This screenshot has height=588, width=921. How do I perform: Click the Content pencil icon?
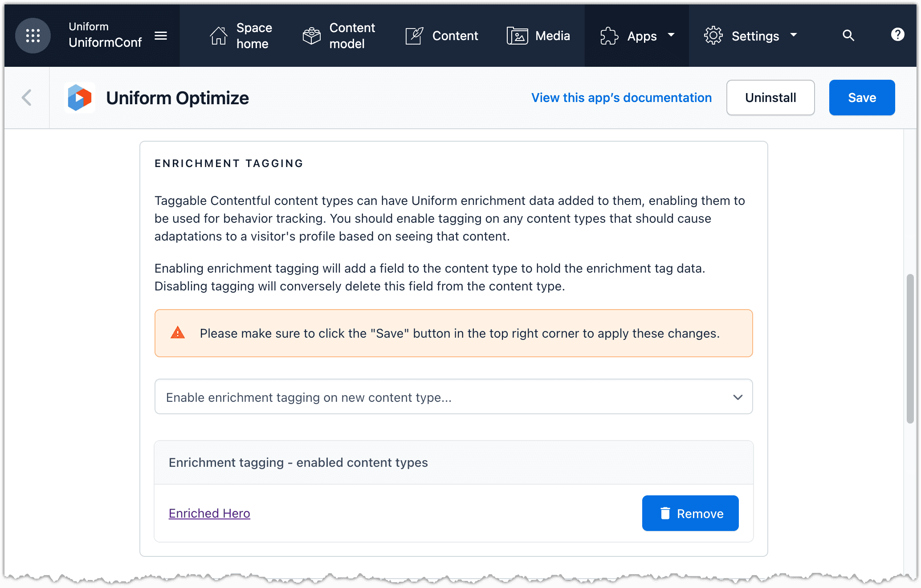(414, 36)
